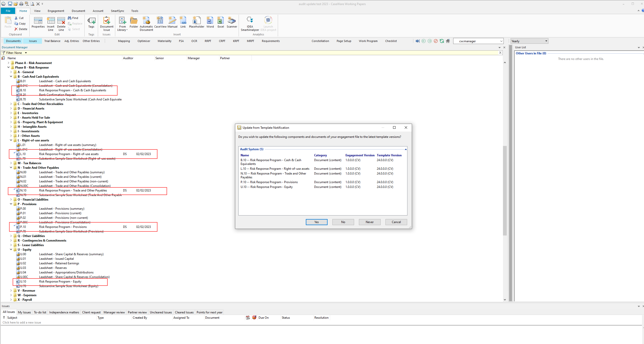Insert a new Folder
This screenshot has width=644, height=344.
coord(134,22)
